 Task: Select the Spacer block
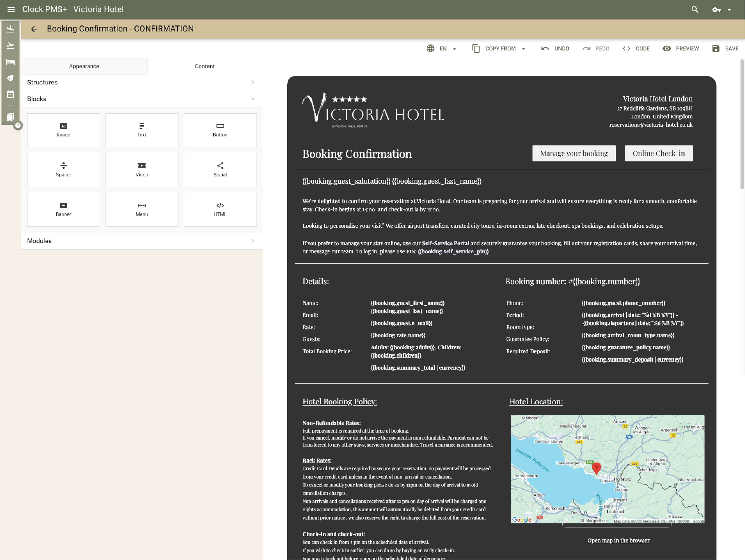[x=63, y=170]
